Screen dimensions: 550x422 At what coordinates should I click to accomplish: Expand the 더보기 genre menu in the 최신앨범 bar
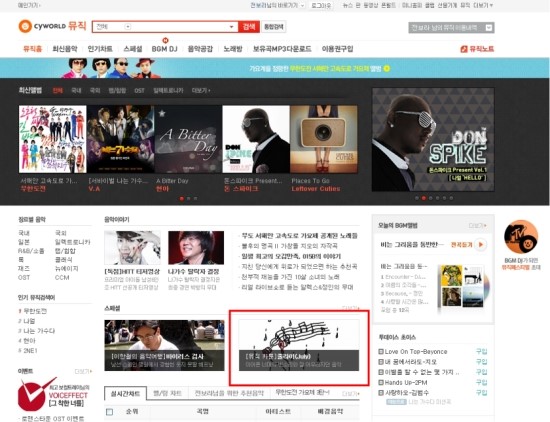[201, 91]
